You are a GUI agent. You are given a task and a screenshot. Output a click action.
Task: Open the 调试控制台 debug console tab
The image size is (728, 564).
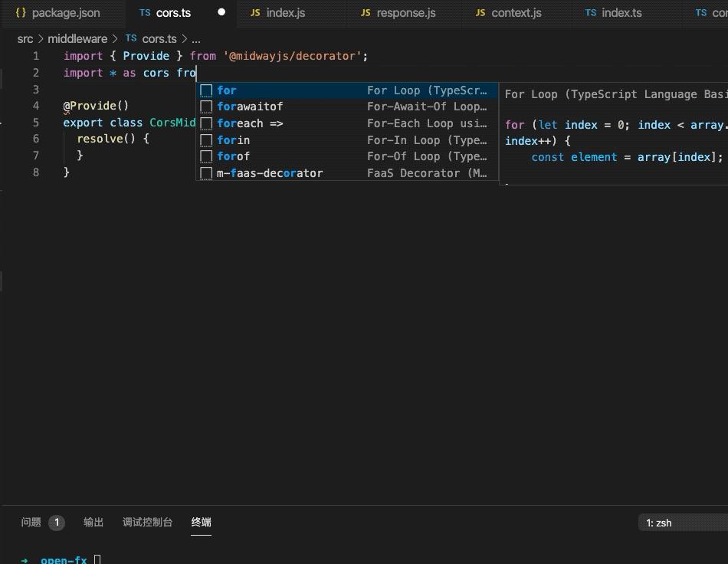147,522
